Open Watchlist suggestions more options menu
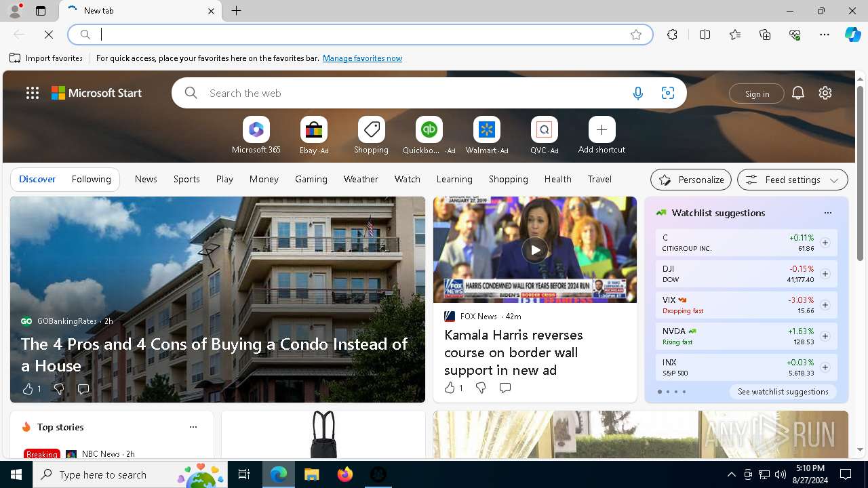This screenshot has width=868, height=488. pyautogui.click(x=827, y=213)
